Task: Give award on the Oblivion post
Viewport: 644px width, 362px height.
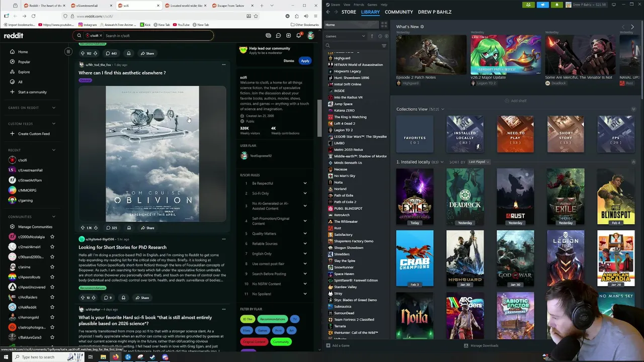Action: click(128, 228)
